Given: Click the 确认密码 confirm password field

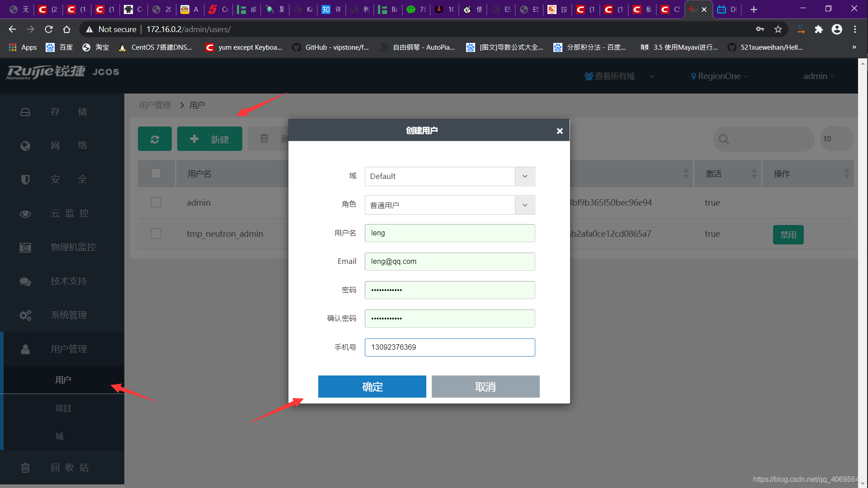Looking at the screenshot, I should [x=450, y=319].
